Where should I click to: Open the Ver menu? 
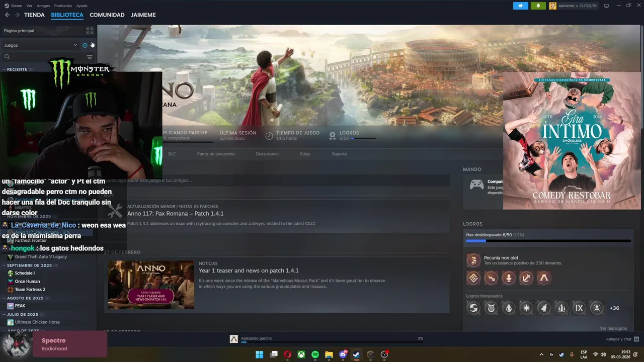tap(29, 6)
